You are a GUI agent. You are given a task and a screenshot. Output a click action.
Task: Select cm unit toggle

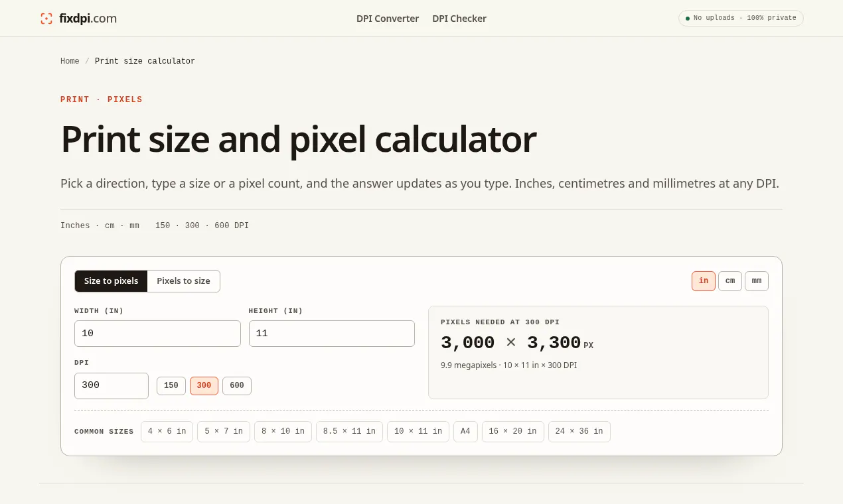pyautogui.click(x=730, y=281)
